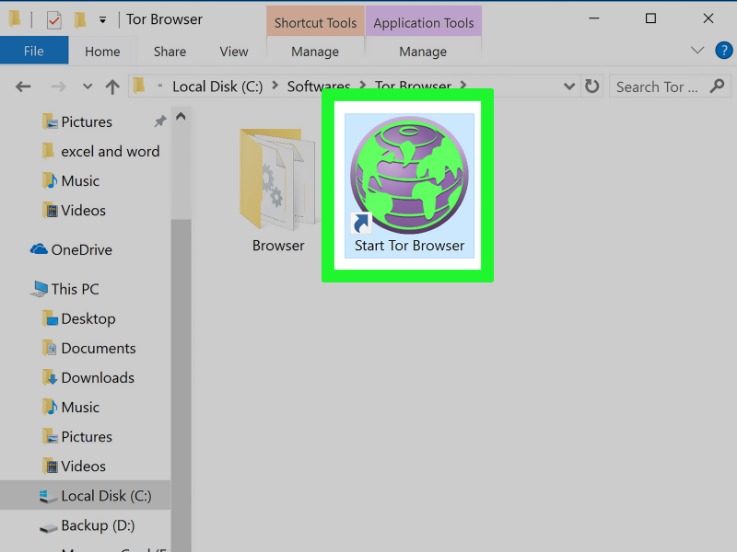Open the File menu

pos(34,51)
